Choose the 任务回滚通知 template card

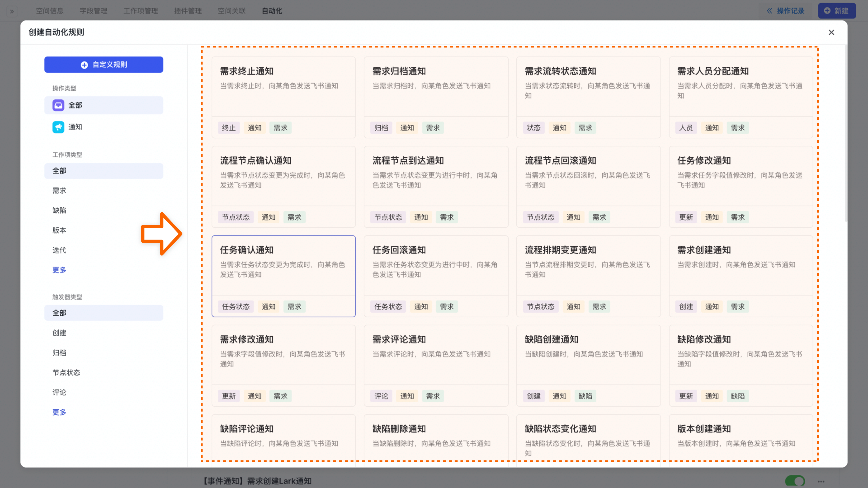[x=436, y=276]
